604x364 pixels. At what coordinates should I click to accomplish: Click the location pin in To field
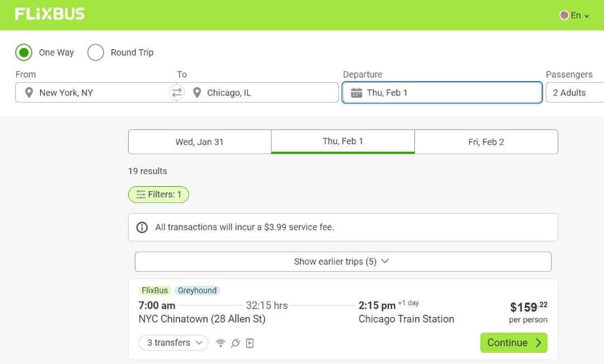coord(197,92)
